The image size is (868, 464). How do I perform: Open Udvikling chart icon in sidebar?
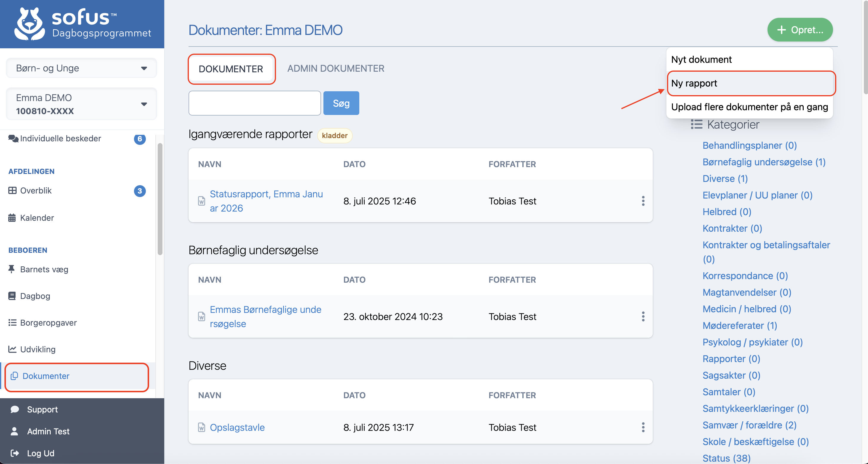point(12,349)
